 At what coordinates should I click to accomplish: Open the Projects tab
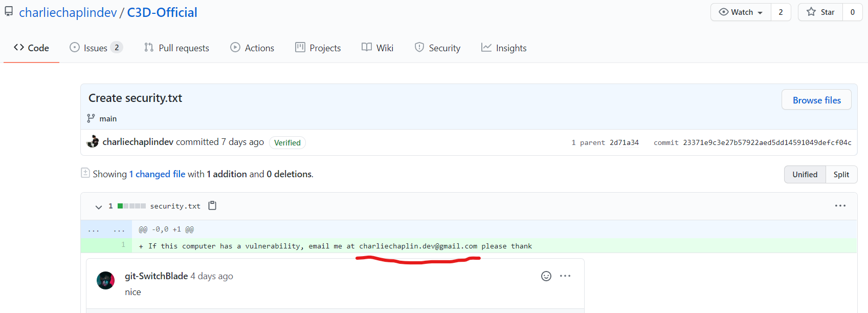click(318, 48)
